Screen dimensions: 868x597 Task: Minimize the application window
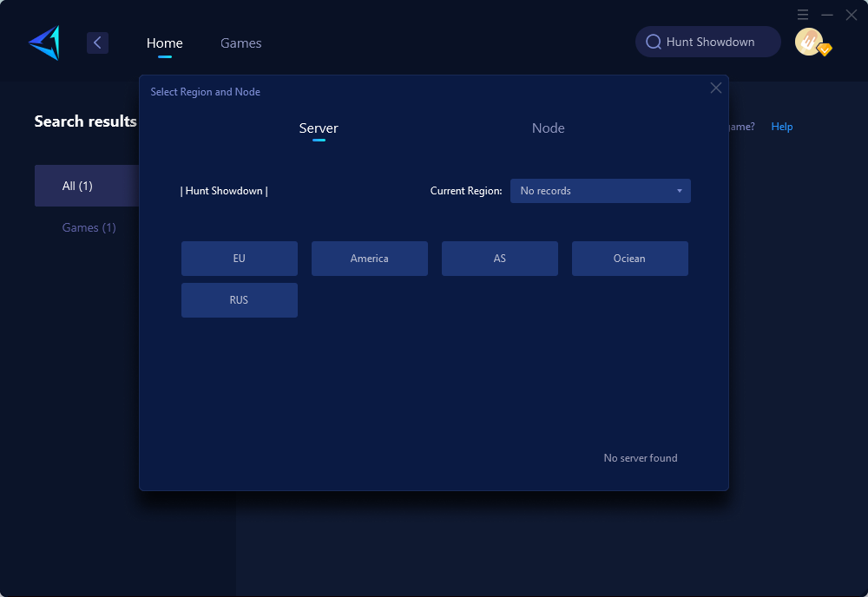827,15
